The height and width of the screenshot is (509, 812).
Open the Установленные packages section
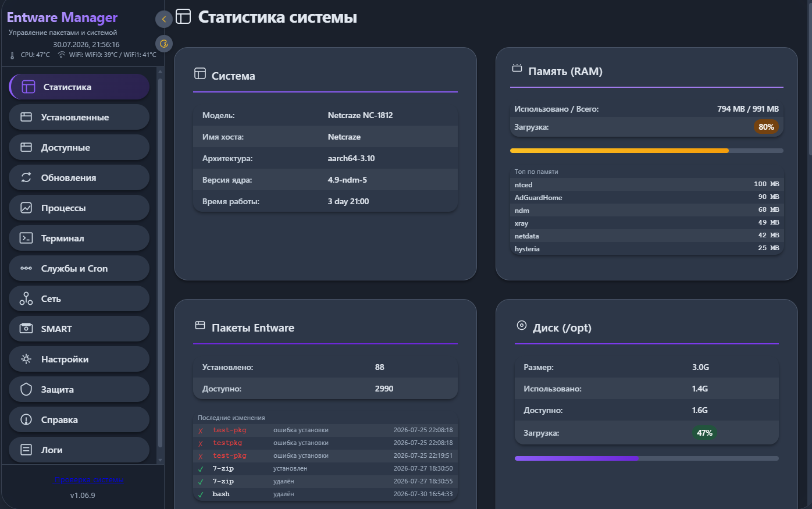click(x=79, y=117)
